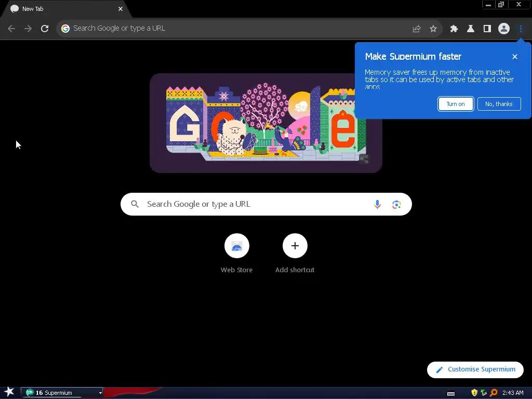
Task: Open the profile avatar menu
Action: click(x=504, y=29)
